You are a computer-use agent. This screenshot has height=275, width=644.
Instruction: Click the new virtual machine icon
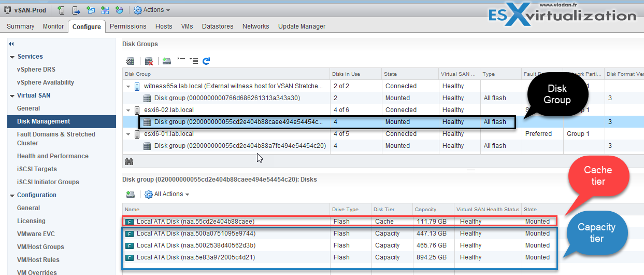click(91, 10)
